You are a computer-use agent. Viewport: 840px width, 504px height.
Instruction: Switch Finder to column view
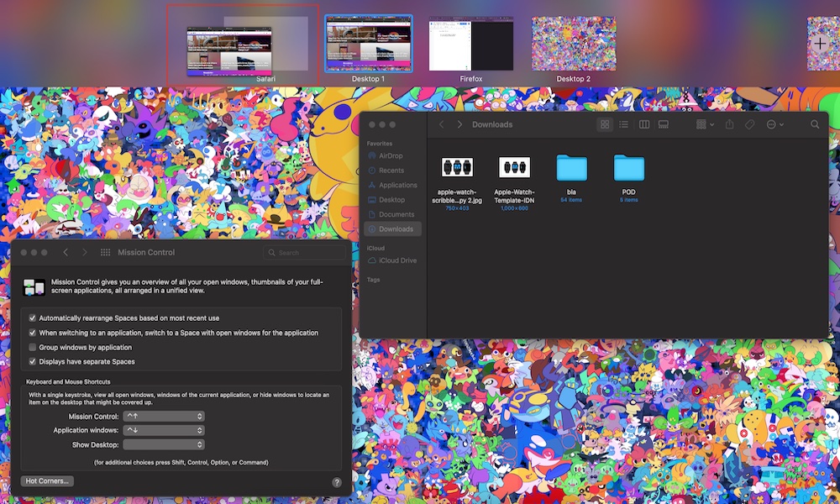[x=644, y=124]
